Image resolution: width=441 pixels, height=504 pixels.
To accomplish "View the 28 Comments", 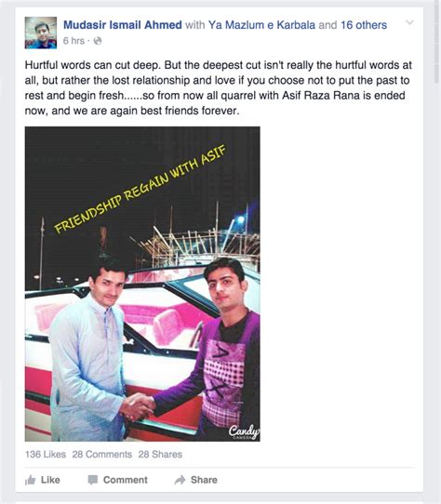I will (102, 454).
